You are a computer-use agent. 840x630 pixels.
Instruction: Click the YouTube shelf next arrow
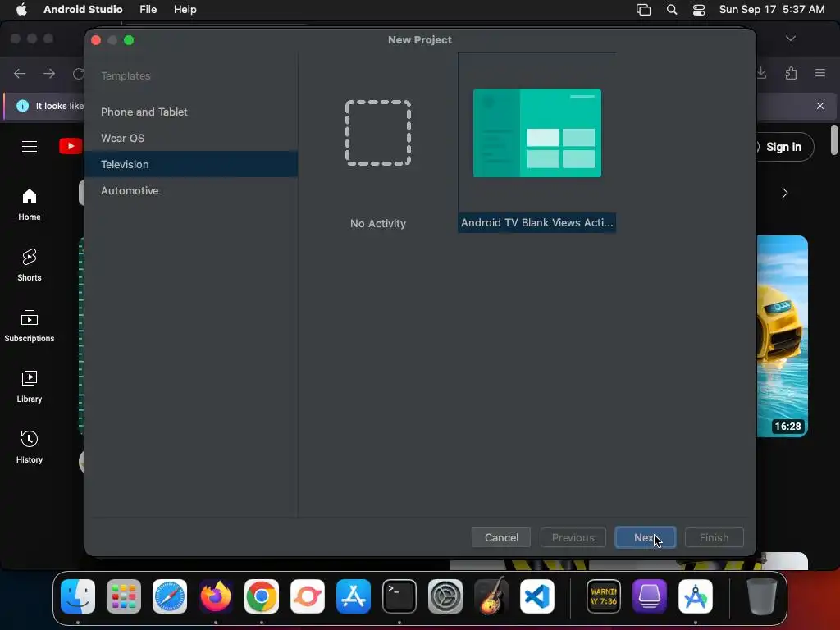[785, 193]
